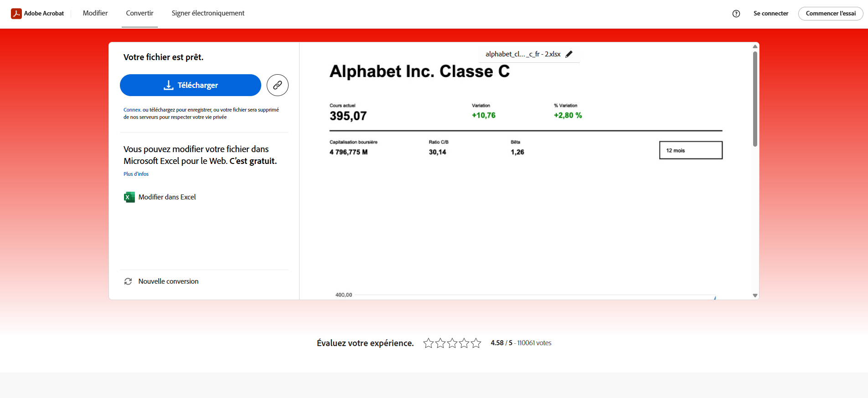This screenshot has width=868, height=398.
Task: Click the Adobe Acrobat brand text
Action: point(44,13)
